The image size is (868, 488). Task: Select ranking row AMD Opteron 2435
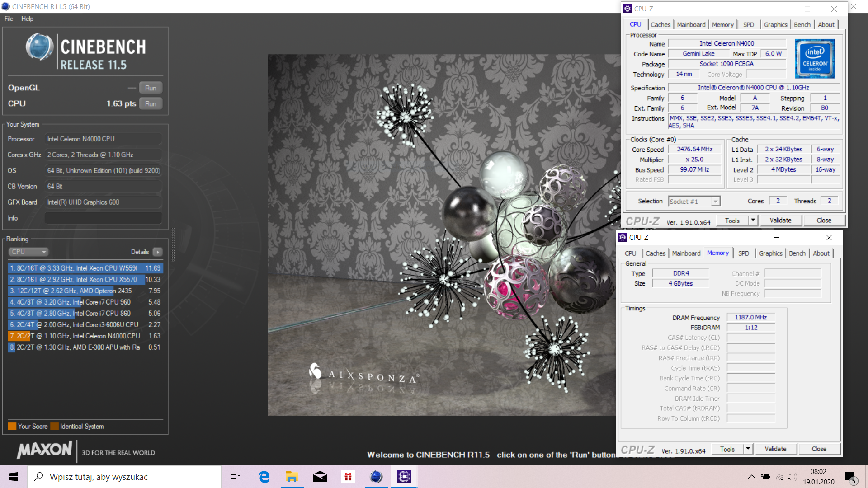[85, 291]
